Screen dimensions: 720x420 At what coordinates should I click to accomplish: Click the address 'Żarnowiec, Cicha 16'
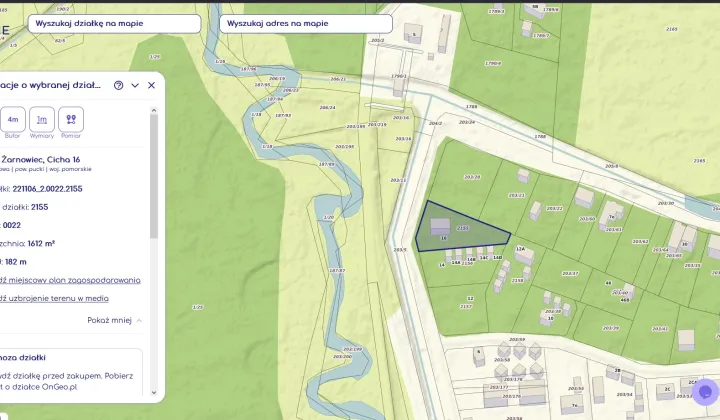tap(41, 160)
